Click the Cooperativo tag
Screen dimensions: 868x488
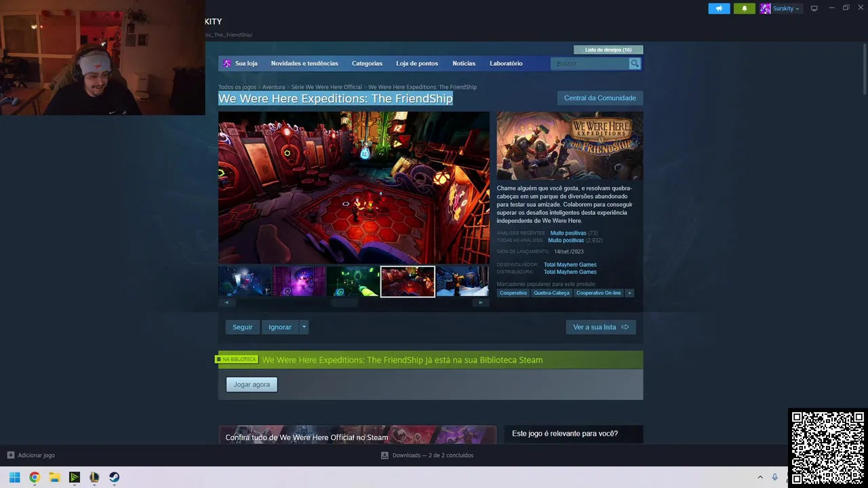pyautogui.click(x=513, y=293)
